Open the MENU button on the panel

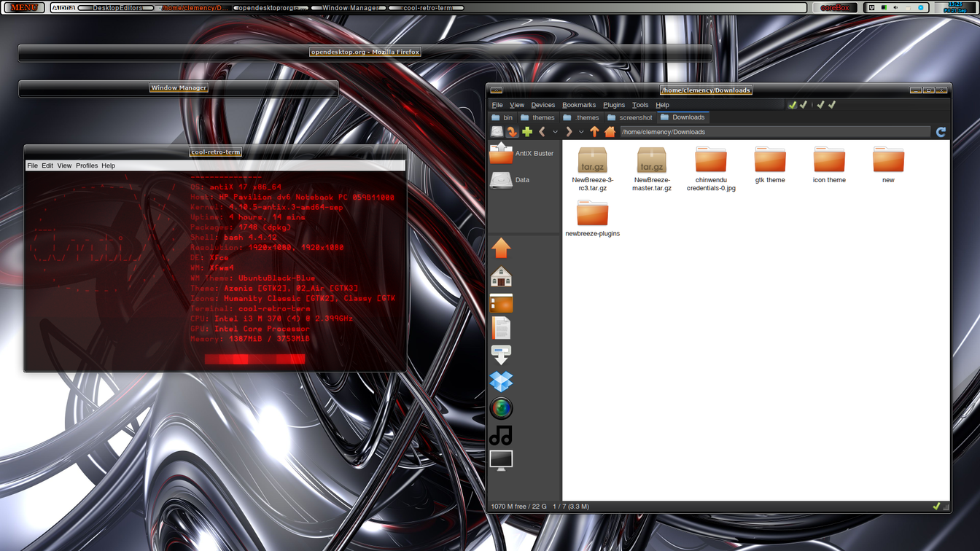pyautogui.click(x=24, y=7)
